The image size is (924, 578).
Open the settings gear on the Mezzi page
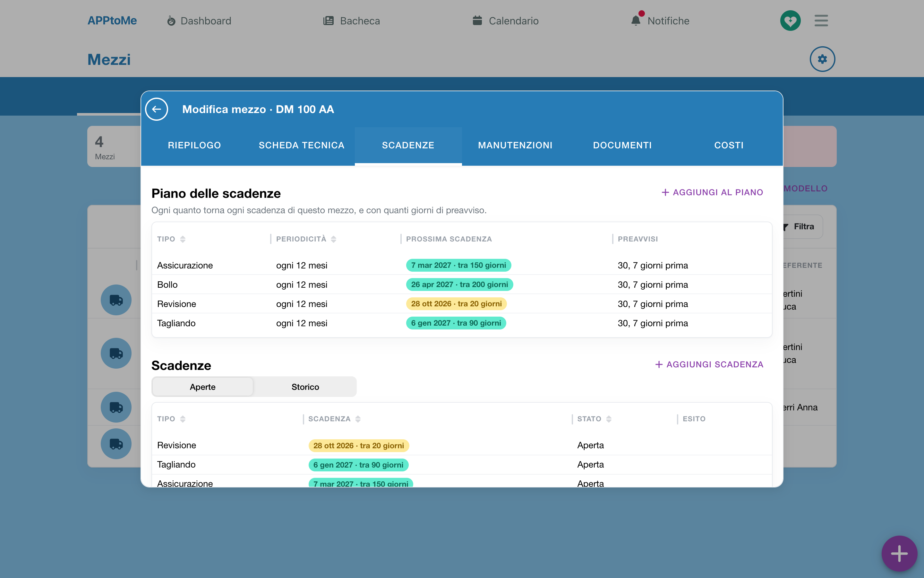(822, 59)
